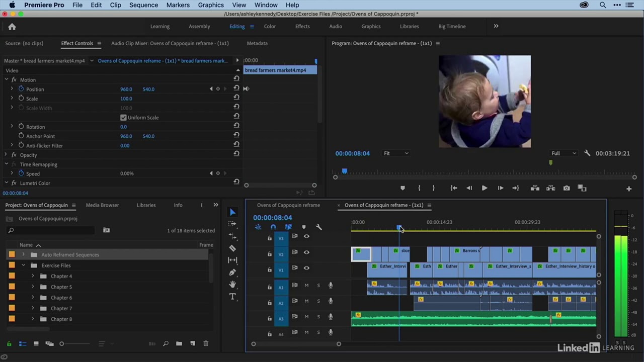Click the Extract button
Viewport: 644px width, 362px height.
[551, 188]
